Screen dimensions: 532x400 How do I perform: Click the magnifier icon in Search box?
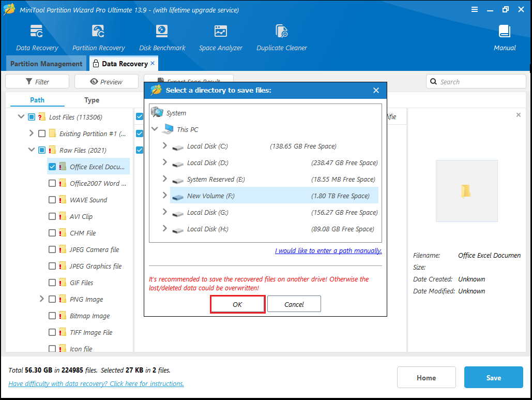(x=433, y=81)
